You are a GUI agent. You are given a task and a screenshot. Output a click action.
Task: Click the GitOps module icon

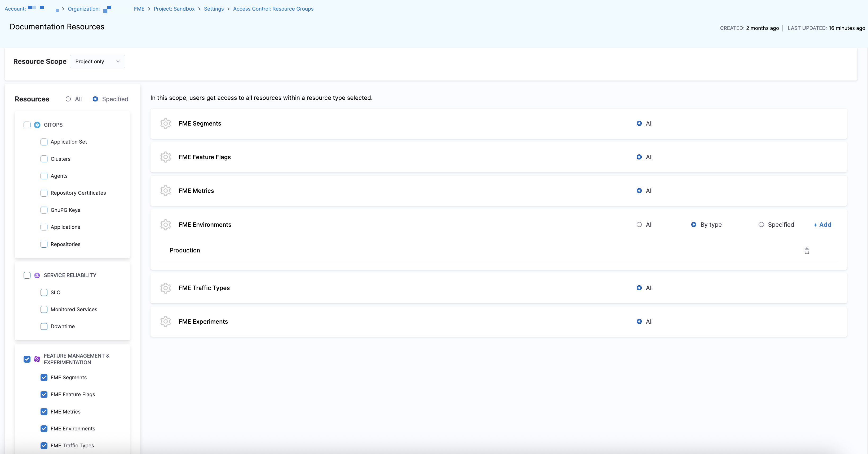pos(37,125)
